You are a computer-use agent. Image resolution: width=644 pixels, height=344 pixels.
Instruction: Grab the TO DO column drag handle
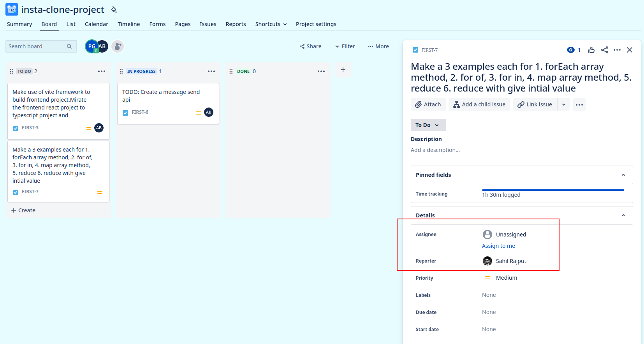coord(11,71)
